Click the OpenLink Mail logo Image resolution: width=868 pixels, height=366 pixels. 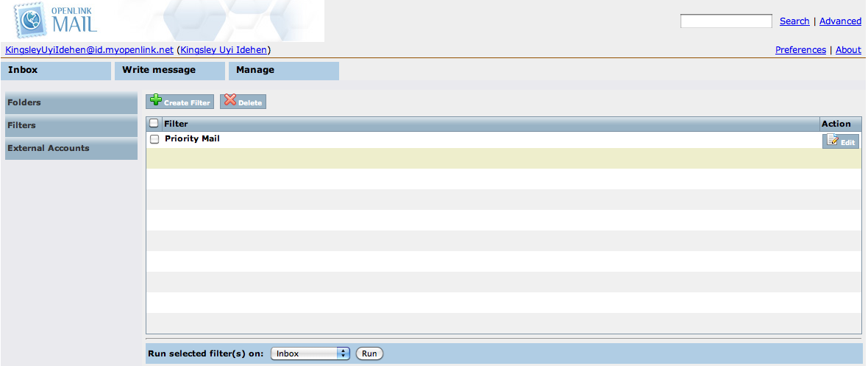(x=57, y=19)
